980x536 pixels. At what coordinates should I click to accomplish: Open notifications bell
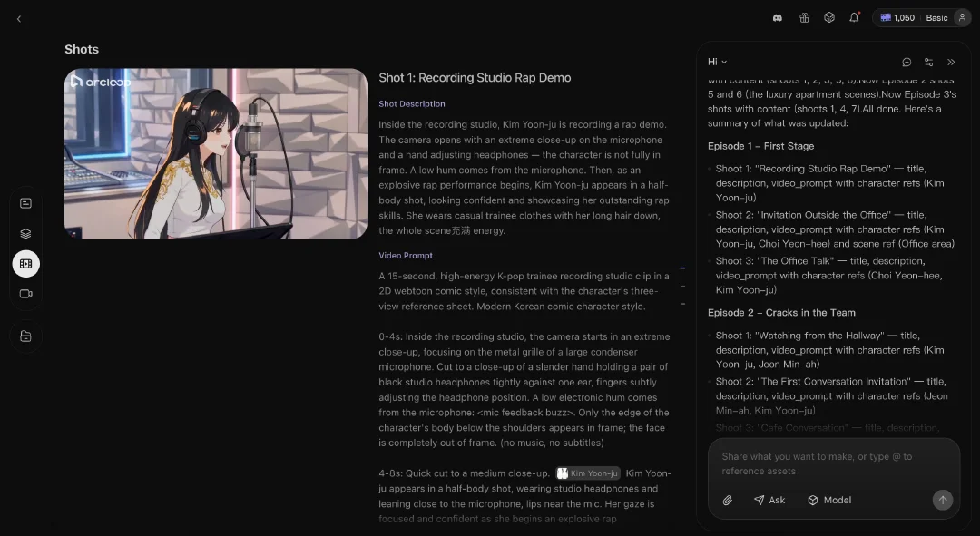pos(855,18)
